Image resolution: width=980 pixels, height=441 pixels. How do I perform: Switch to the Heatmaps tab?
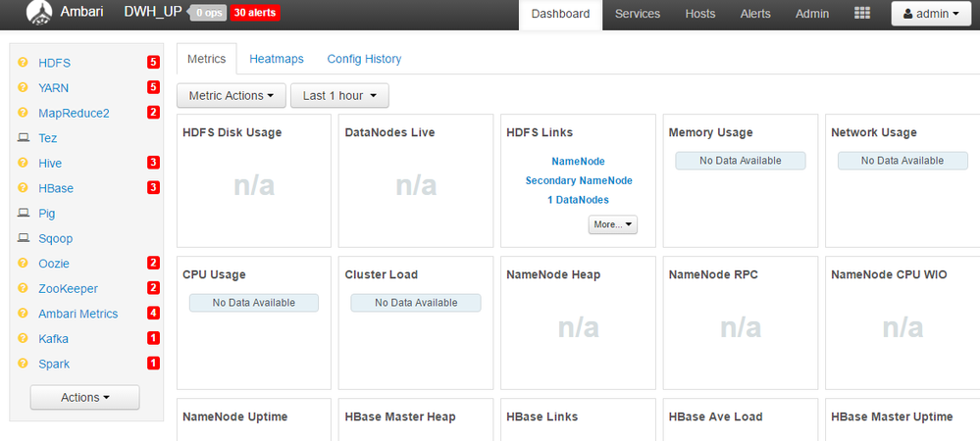pos(277,59)
